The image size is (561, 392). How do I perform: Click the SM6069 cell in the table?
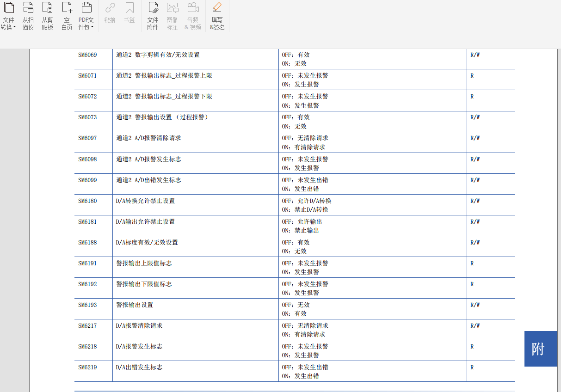point(87,55)
